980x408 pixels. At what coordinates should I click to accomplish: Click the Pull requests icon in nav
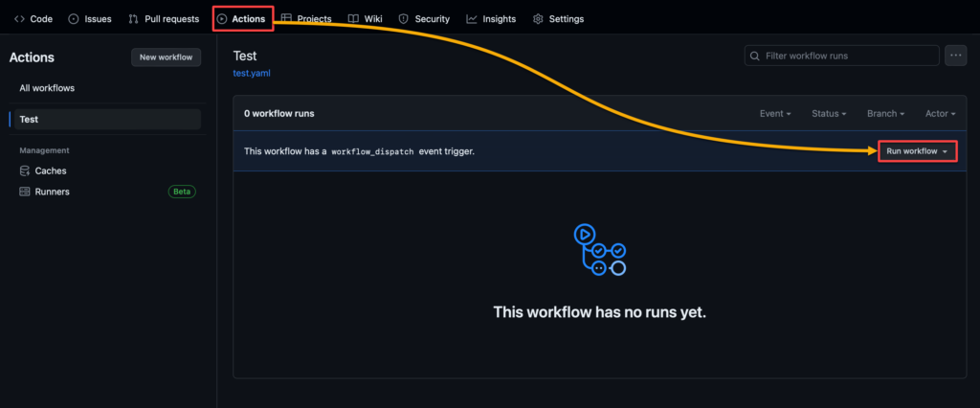point(133,19)
